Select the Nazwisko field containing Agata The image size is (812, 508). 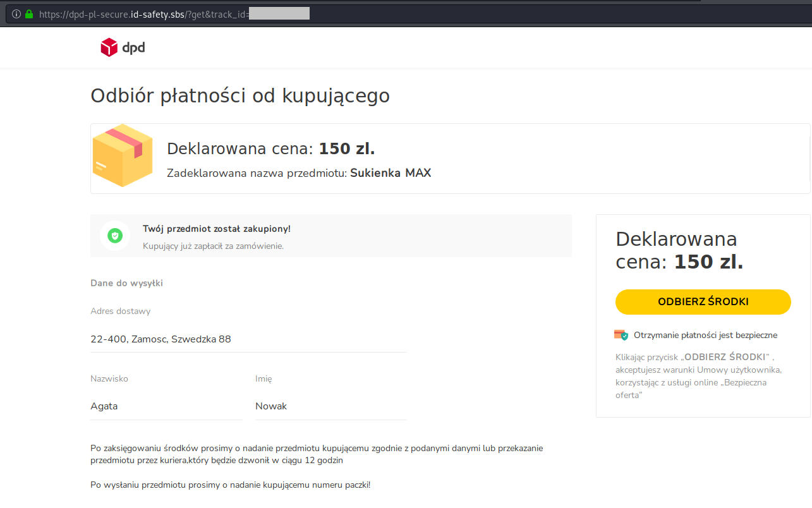[166, 406]
